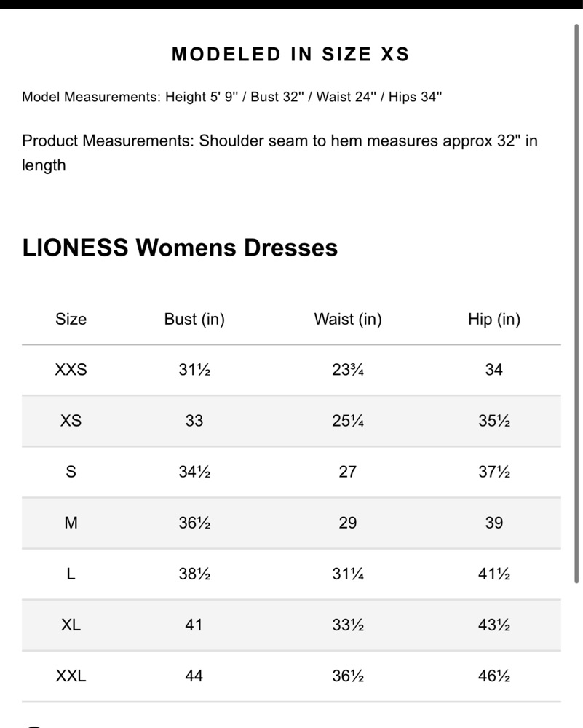
Task: Select the XS size row label
Action: pos(71,421)
